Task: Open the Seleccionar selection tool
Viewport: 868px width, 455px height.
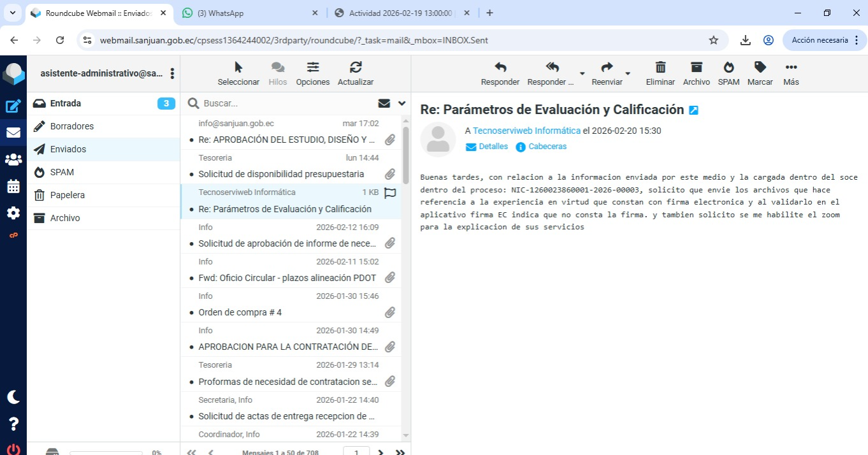Action: click(x=238, y=73)
